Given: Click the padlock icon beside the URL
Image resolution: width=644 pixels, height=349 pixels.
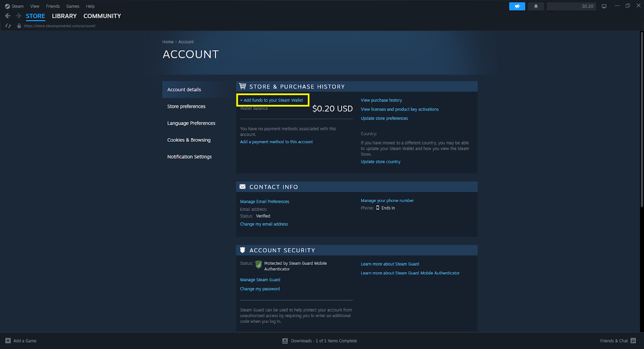Looking at the screenshot, I should 19,26.
